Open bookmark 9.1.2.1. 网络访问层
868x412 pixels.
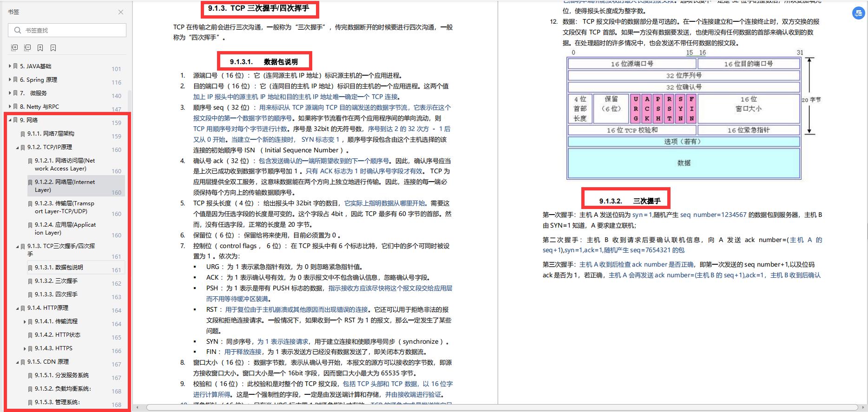tap(65, 164)
